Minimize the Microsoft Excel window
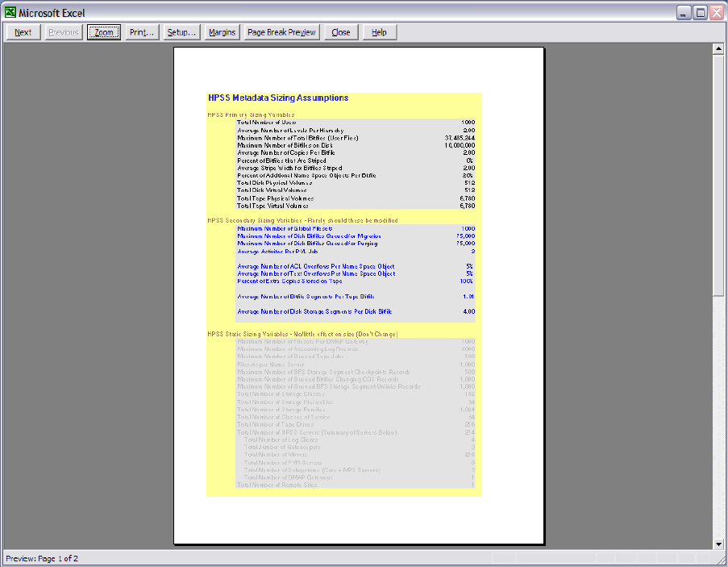This screenshot has height=567, width=728. tap(684, 13)
